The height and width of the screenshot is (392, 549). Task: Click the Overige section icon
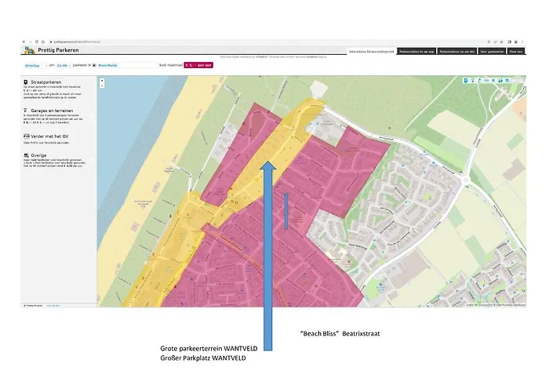click(x=27, y=156)
